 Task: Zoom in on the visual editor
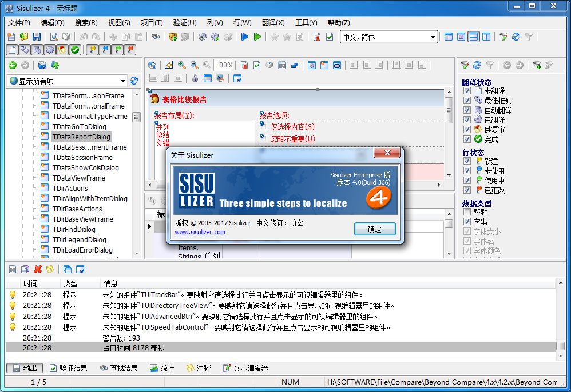182,65
